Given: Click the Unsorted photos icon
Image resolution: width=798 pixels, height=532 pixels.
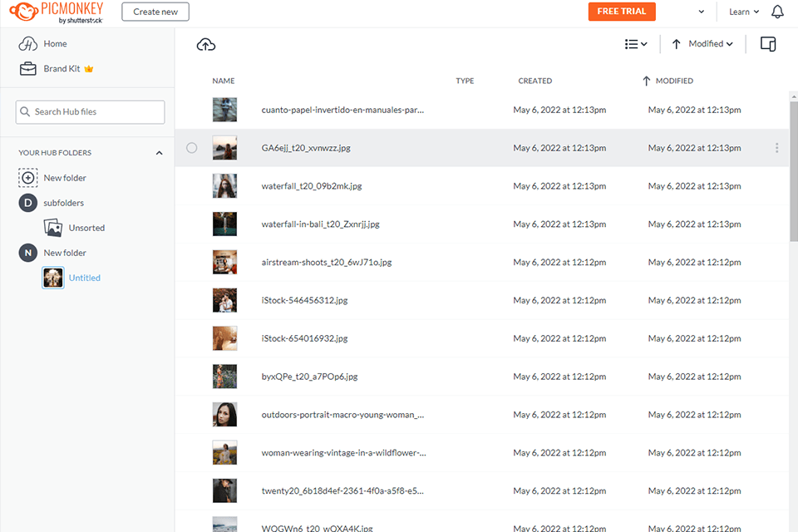Looking at the screenshot, I should (53, 228).
